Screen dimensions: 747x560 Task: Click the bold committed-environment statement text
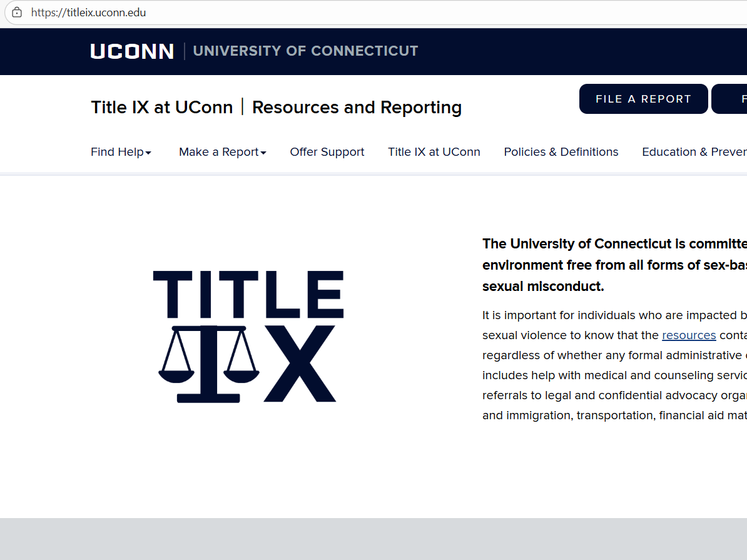click(610, 265)
